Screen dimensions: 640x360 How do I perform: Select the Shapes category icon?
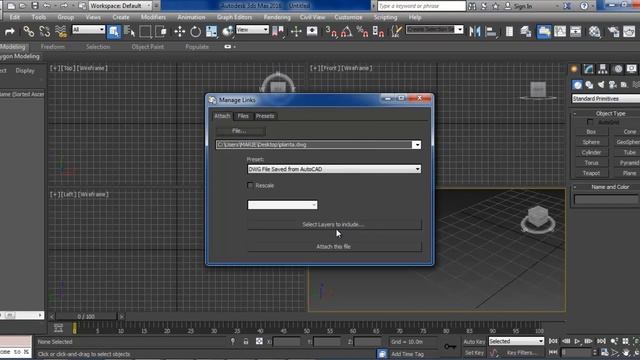pyautogui.click(x=589, y=85)
